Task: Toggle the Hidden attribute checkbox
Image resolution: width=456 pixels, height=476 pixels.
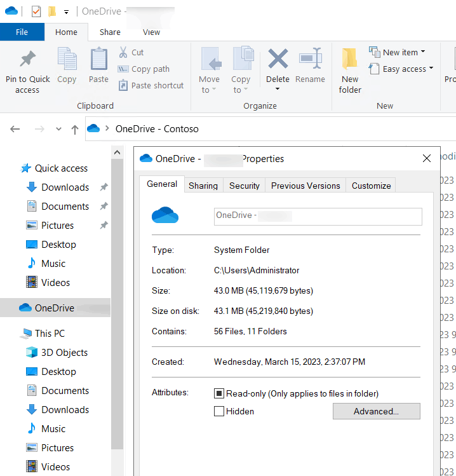Action: click(x=219, y=411)
